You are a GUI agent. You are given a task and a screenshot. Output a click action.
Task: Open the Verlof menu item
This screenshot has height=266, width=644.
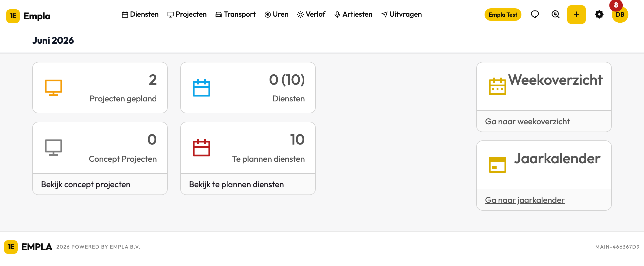311,14
